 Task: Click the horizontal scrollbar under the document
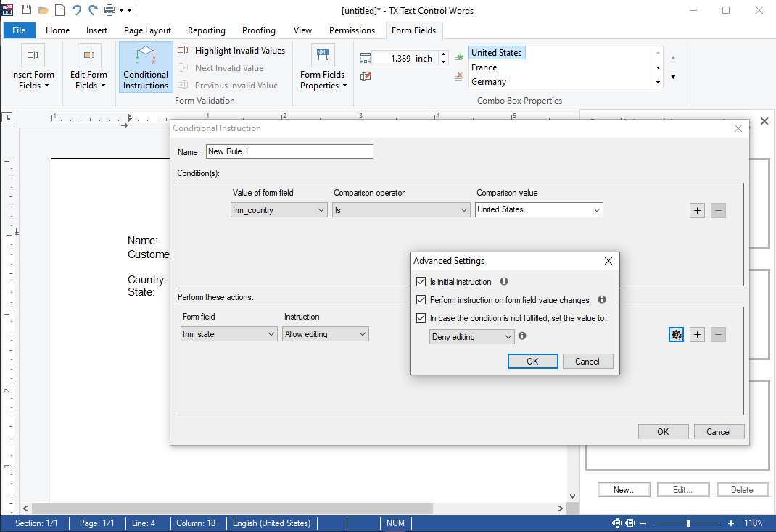pyautogui.click(x=233, y=508)
